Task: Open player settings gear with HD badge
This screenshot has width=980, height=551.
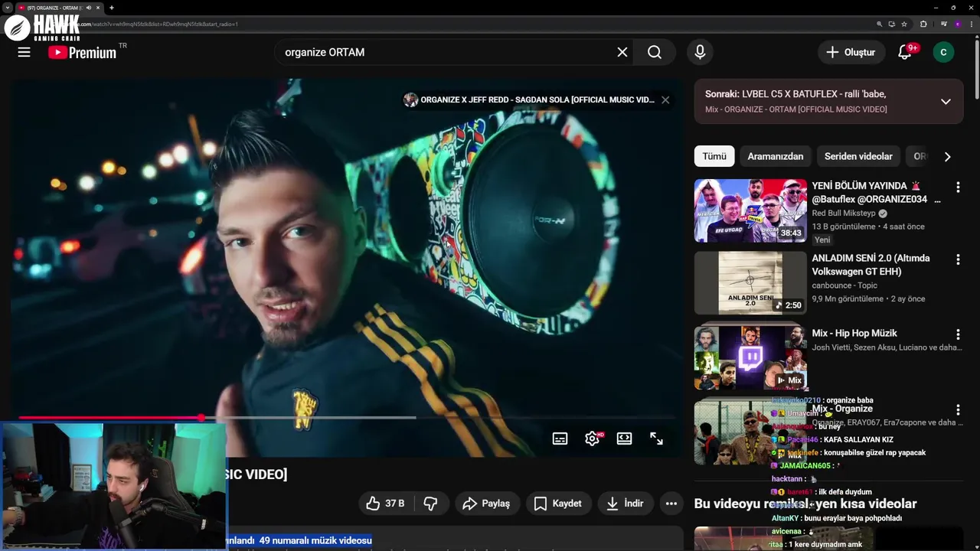Action: (593, 439)
